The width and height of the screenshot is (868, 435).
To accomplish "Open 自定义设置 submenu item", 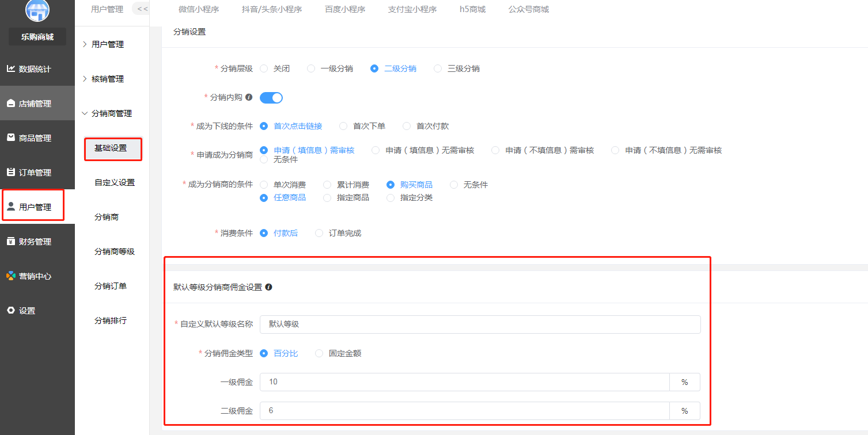I will 115,182.
